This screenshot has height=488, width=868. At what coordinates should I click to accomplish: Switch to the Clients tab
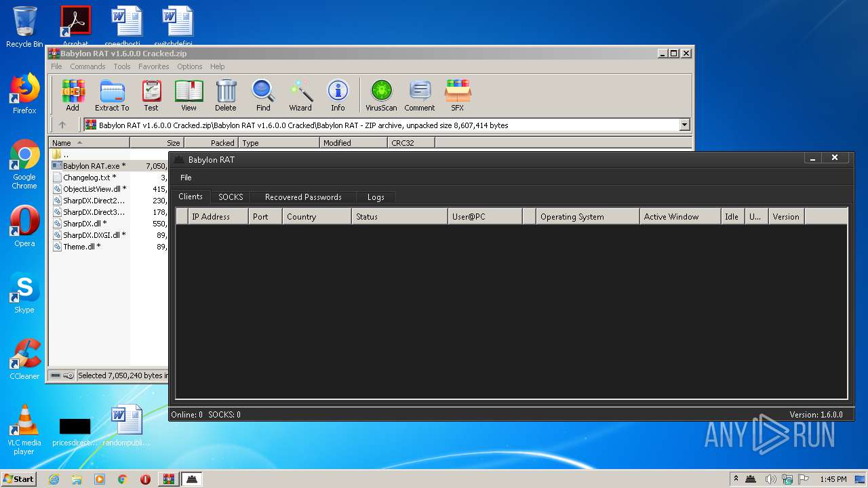191,197
